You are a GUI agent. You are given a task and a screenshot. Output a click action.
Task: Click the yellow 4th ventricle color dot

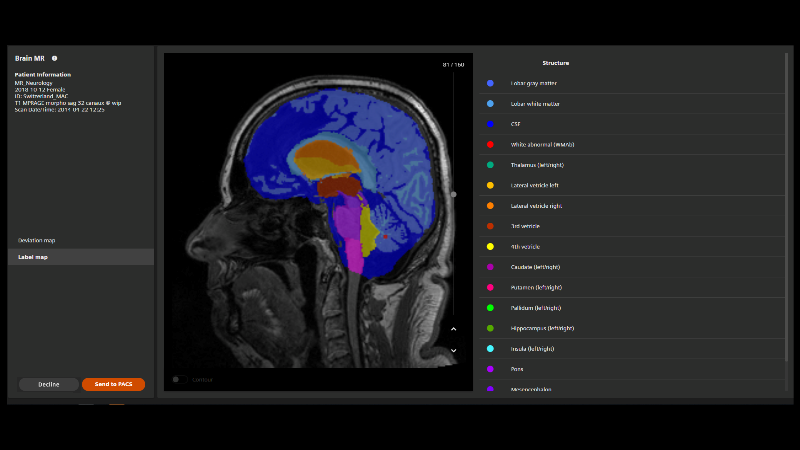pos(490,246)
